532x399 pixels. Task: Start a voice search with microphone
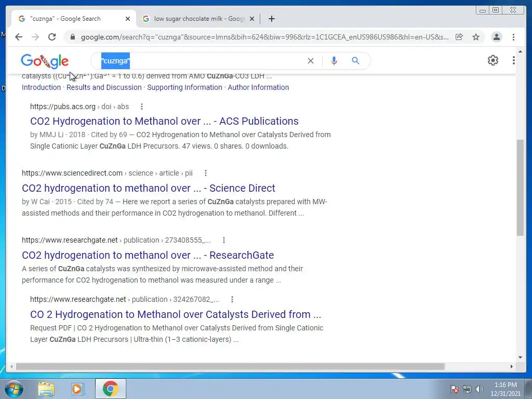(x=334, y=61)
